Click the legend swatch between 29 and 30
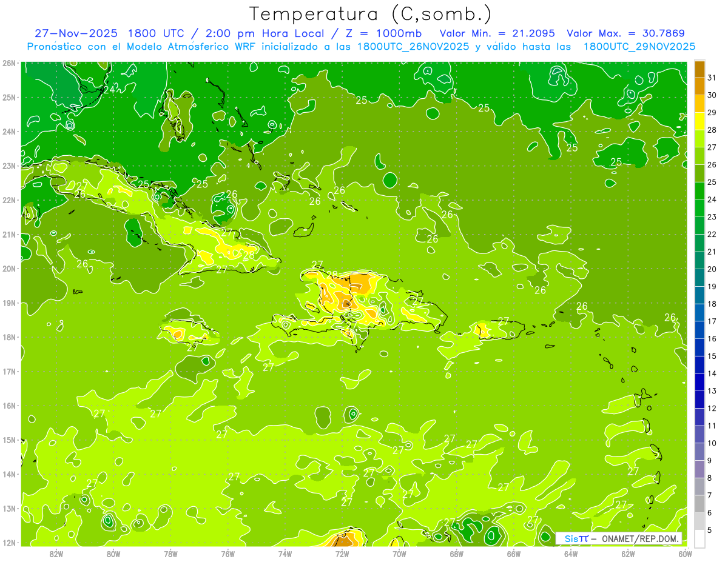728x562 pixels. (699, 104)
